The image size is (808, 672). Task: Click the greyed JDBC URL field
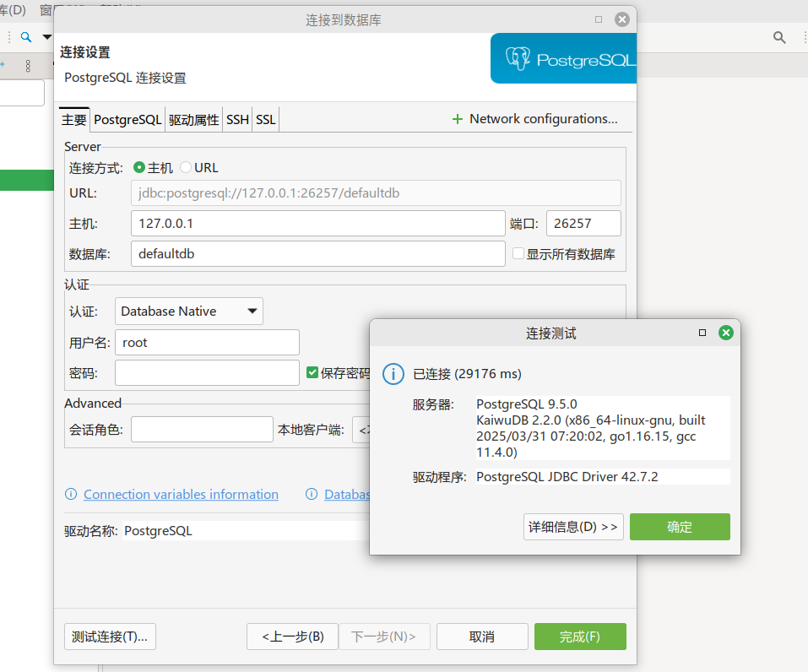coord(376,192)
